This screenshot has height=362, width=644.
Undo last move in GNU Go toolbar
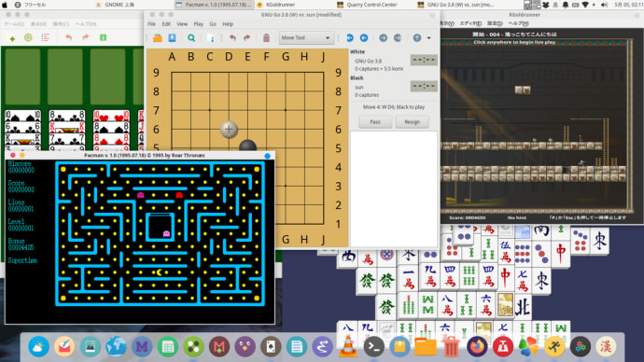click(232, 37)
